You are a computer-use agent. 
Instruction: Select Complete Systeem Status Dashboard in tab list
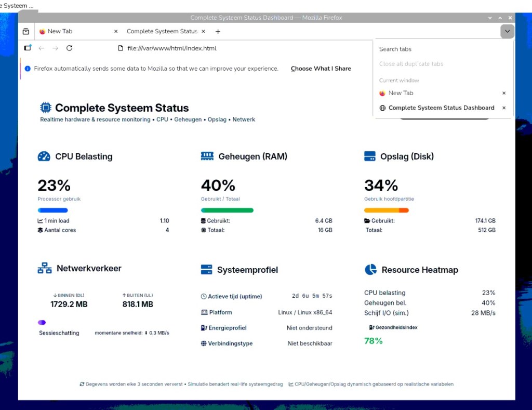(441, 108)
